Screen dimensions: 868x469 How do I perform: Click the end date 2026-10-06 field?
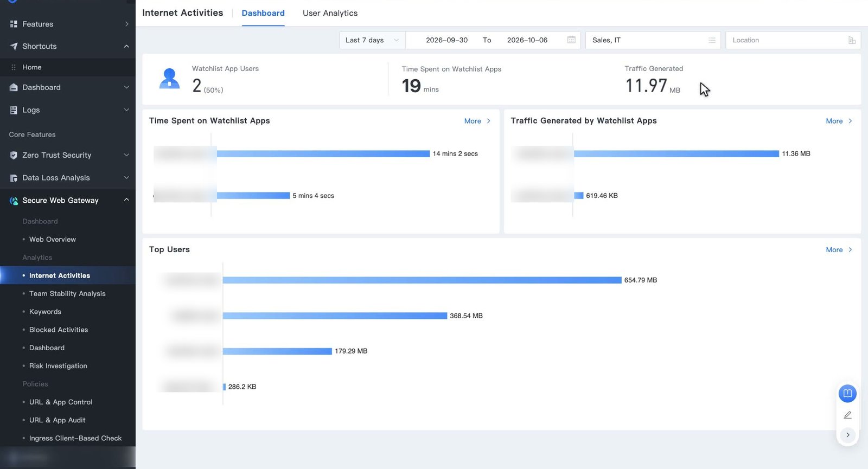pyautogui.click(x=527, y=40)
